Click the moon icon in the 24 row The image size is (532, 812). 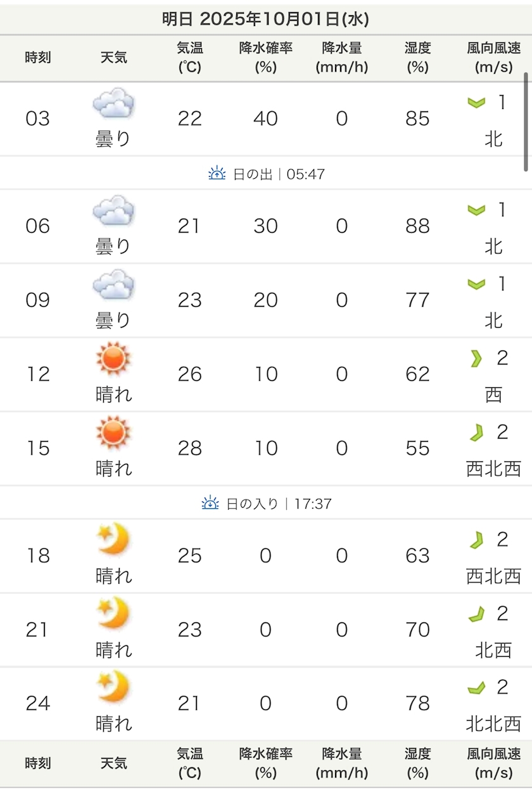click(x=113, y=688)
